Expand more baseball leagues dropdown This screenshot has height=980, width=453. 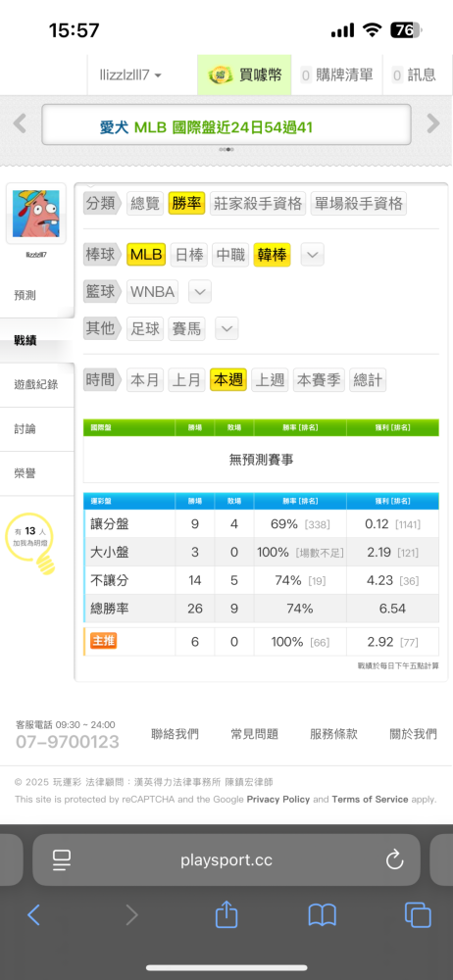click(x=313, y=255)
